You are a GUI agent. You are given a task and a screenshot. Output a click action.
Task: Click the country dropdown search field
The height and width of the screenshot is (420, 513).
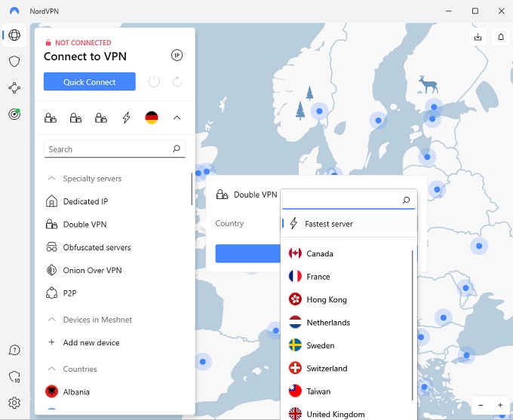[x=349, y=200]
